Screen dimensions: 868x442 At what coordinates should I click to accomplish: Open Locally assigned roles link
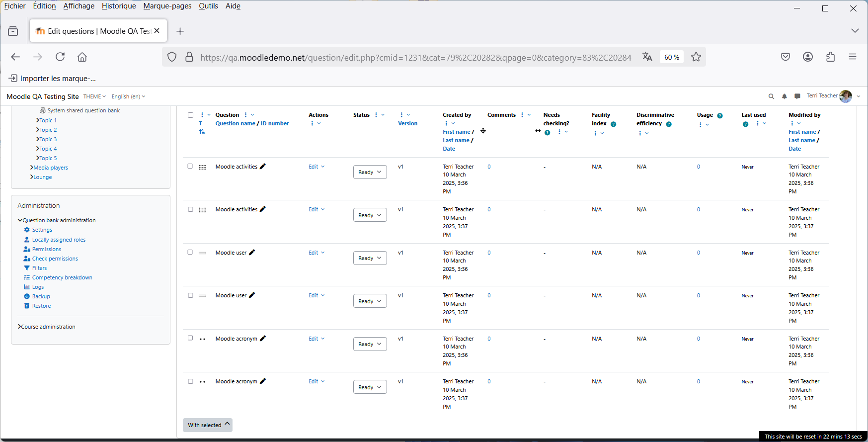[59, 240]
